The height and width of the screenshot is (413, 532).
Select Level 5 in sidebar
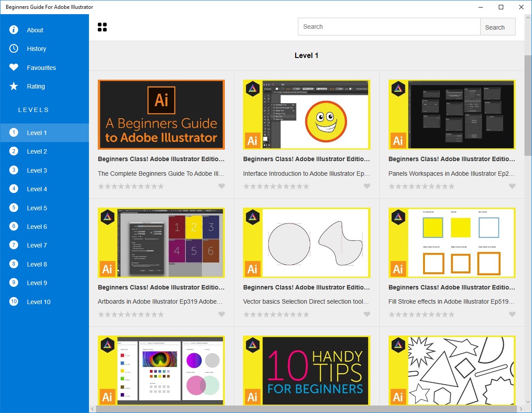click(x=44, y=208)
